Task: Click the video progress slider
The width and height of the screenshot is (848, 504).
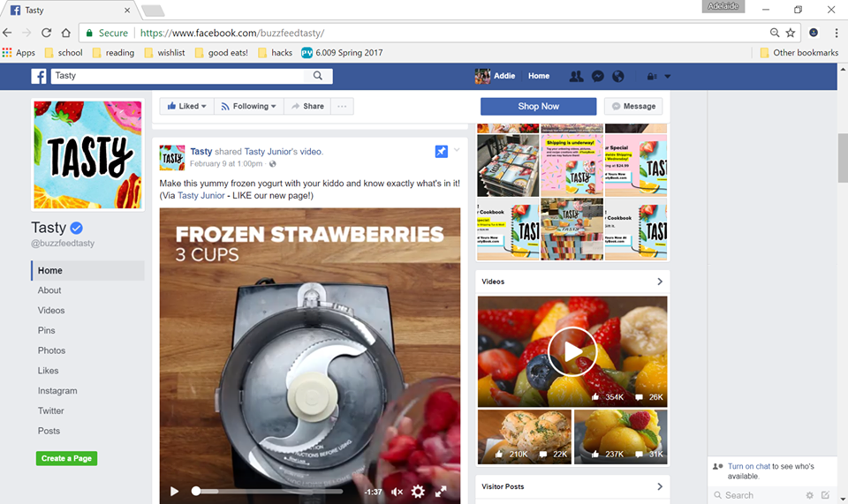Action: tap(267, 492)
